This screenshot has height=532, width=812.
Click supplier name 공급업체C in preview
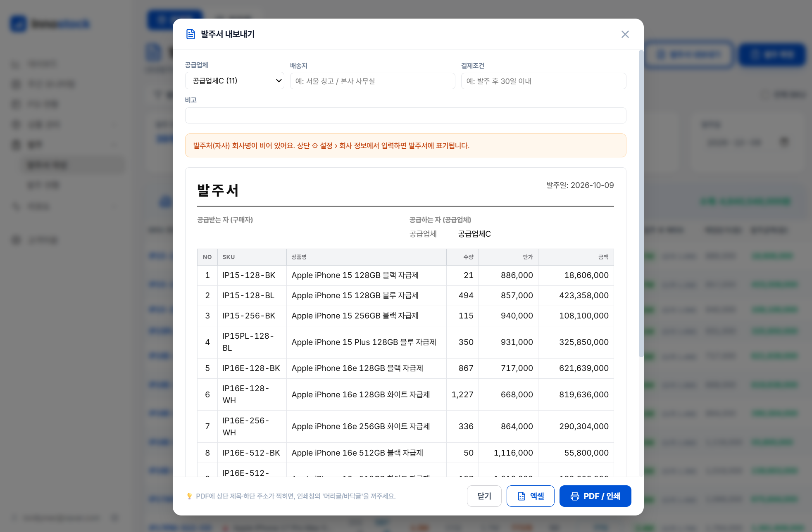(x=474, y=234)
